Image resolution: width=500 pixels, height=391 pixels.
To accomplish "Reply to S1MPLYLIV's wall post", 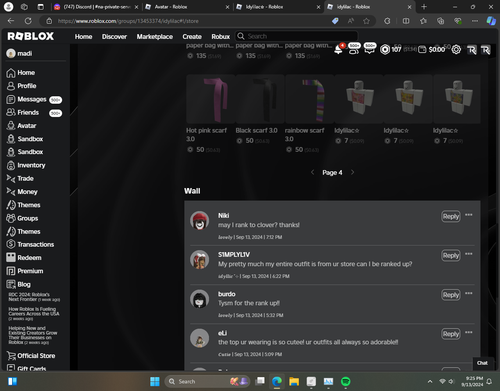I will tap(451, 255).
